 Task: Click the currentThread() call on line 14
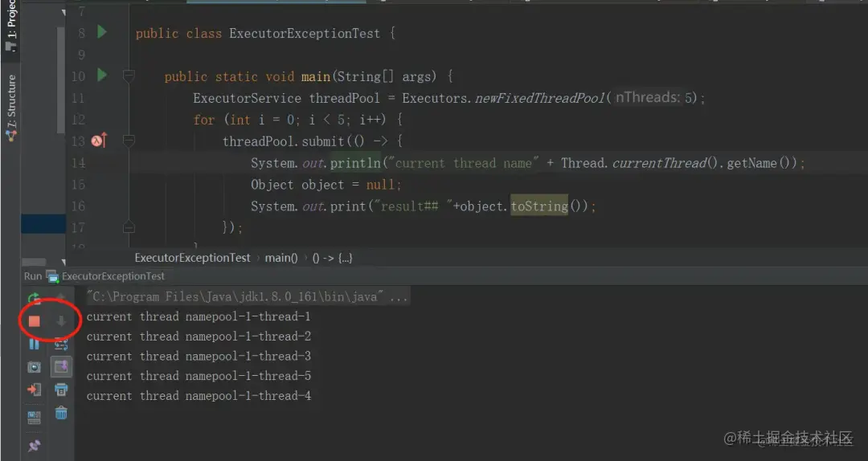(665, 163)
